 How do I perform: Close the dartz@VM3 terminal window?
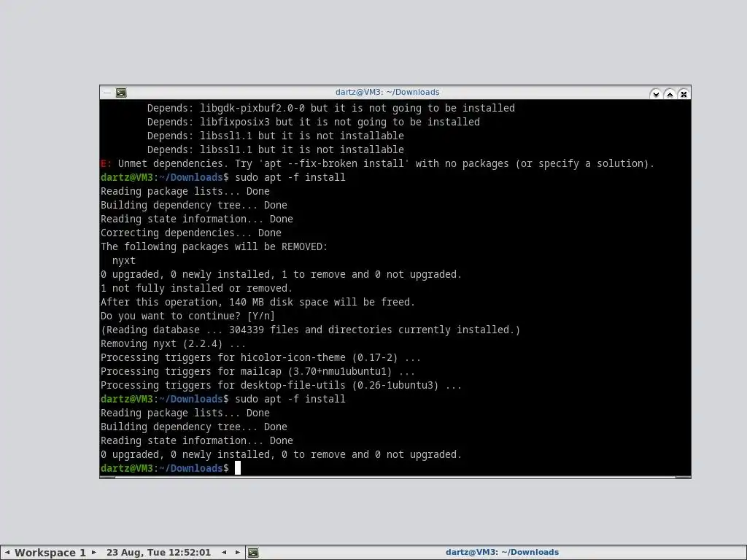click(x=684, y=94)
